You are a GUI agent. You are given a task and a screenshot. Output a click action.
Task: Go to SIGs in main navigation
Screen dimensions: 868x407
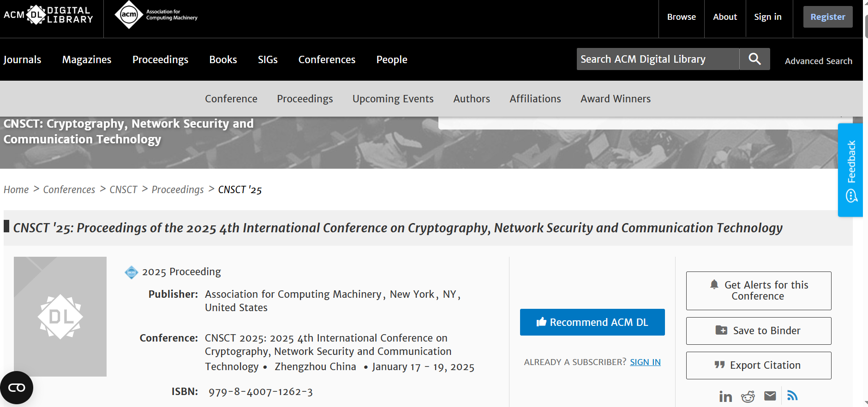(x=268, y=59)
